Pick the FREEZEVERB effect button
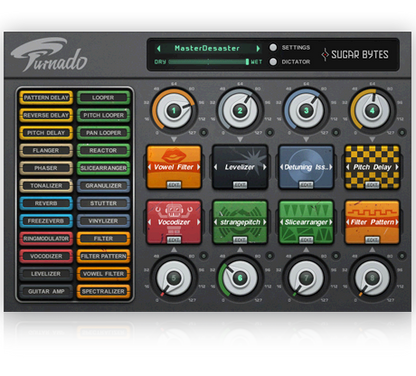This screenshot has width=416, height=376. click(x=46, y=221)
